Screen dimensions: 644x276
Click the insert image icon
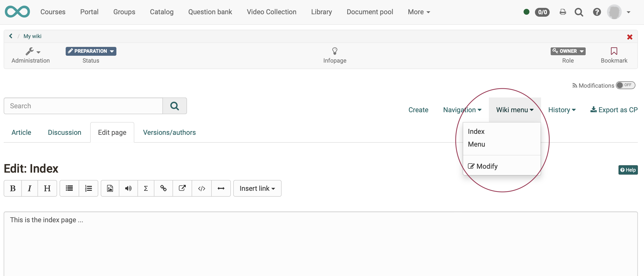click(x=110, y=188)
